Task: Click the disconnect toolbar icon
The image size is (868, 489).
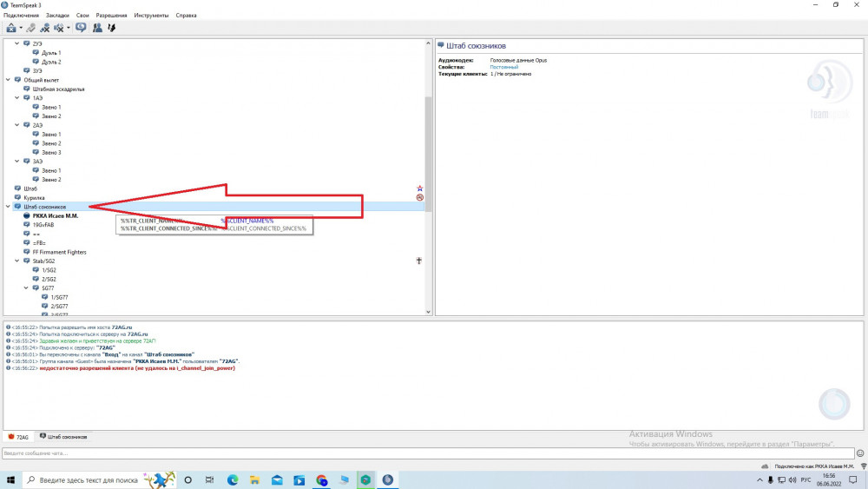Action: (31, 28)
